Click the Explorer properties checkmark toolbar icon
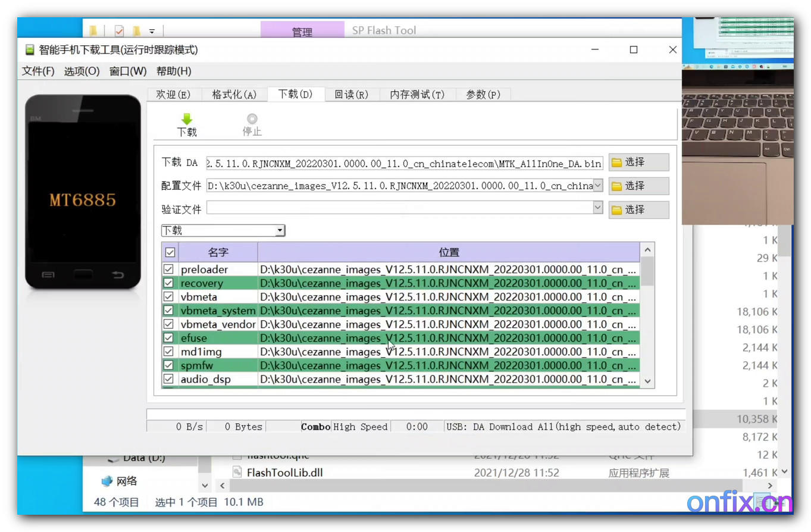This screenshot has height=532, width=811. click(119, 31)
